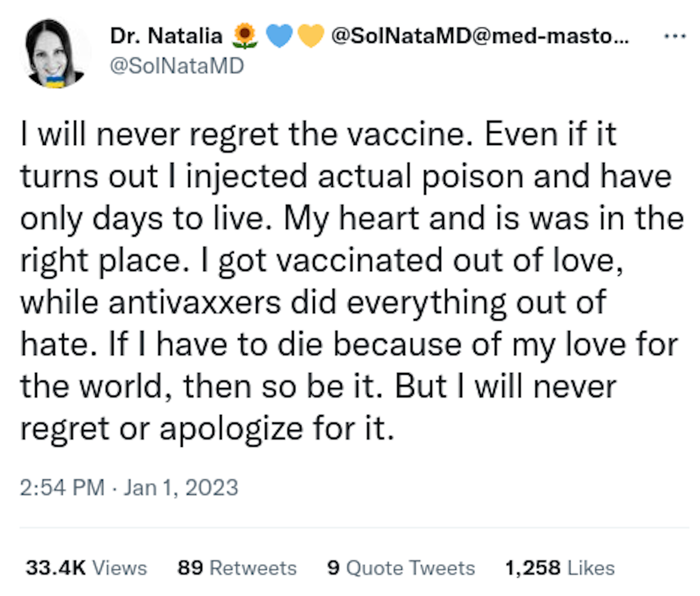Click the three-dot more options icon
This screenshot has width=700, height=596.
(675, 36)
